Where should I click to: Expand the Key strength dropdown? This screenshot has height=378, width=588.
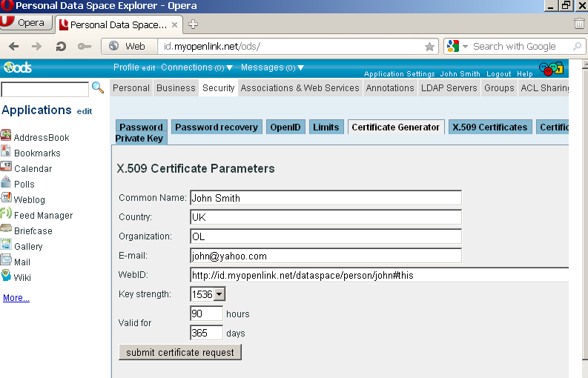pos(219,294)
